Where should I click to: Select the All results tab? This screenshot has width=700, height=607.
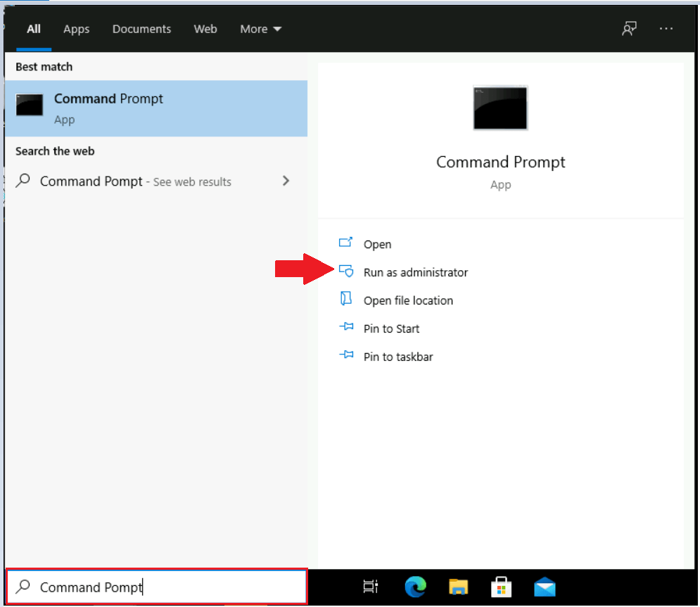[34, 29]
